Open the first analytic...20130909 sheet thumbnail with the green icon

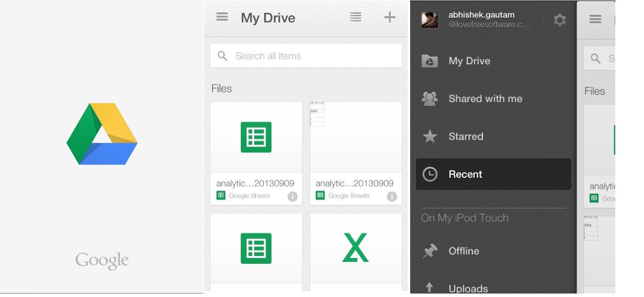tap(256, 137)
